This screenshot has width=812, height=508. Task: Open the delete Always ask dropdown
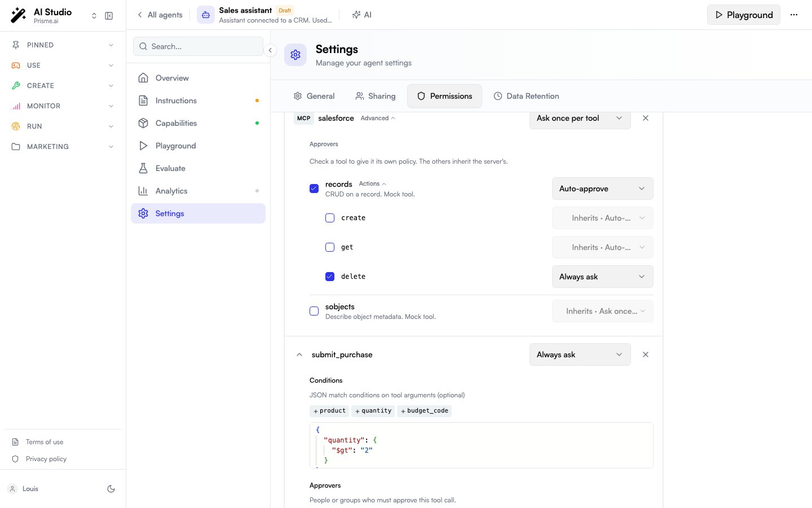click(602, 277)
